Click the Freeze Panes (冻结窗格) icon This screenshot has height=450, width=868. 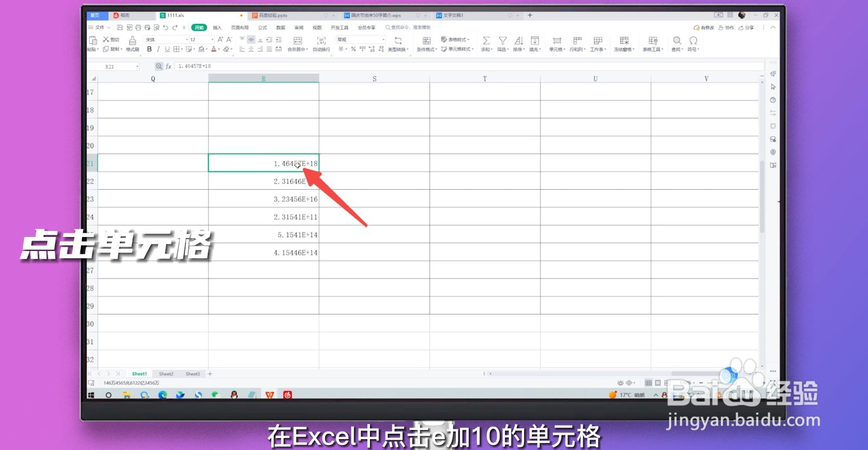[x=624, y=41]
